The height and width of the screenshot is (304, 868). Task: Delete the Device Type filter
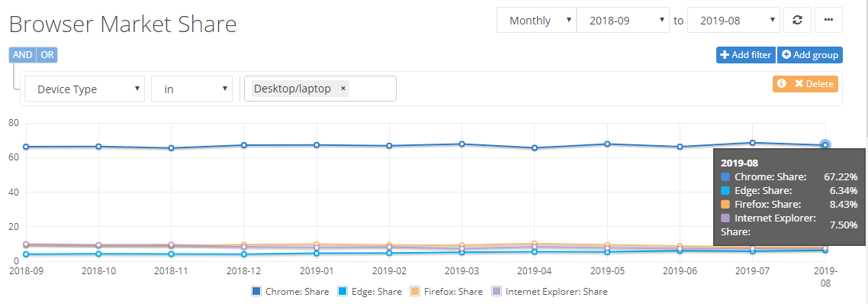(805, 84)
